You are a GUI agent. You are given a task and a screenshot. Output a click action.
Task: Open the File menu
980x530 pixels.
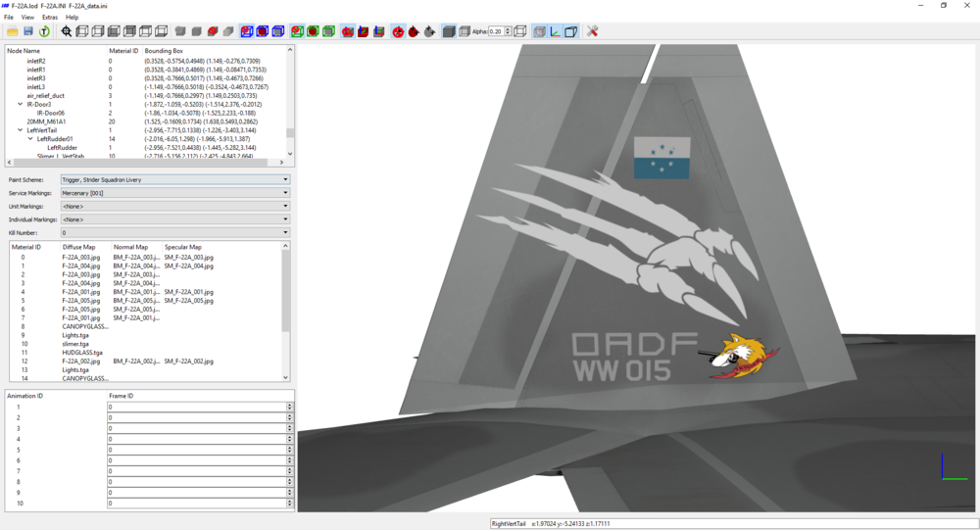point(9,18)
